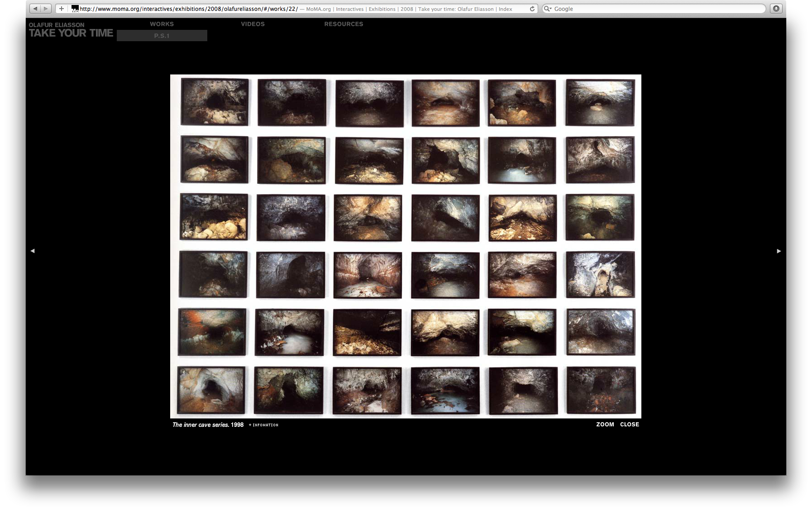The width and height of the screenshot is (812, 511).
Task: Select the P.S.1 submenu item
Action: [x=162, y=36]
